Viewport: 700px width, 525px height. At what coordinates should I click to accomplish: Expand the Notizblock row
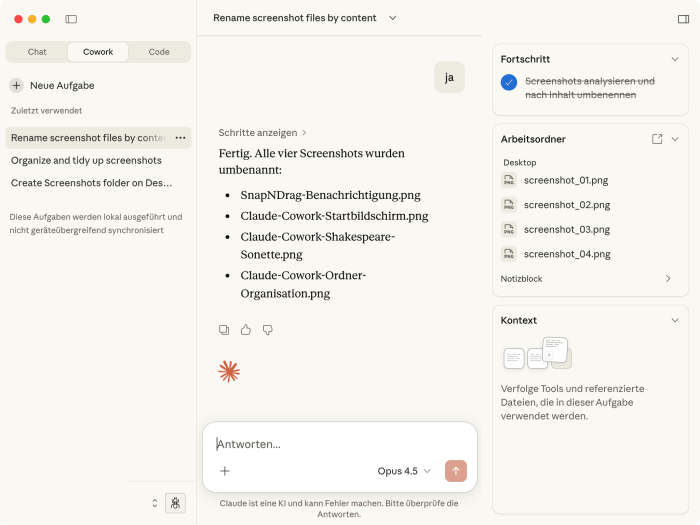click(668, 279)
